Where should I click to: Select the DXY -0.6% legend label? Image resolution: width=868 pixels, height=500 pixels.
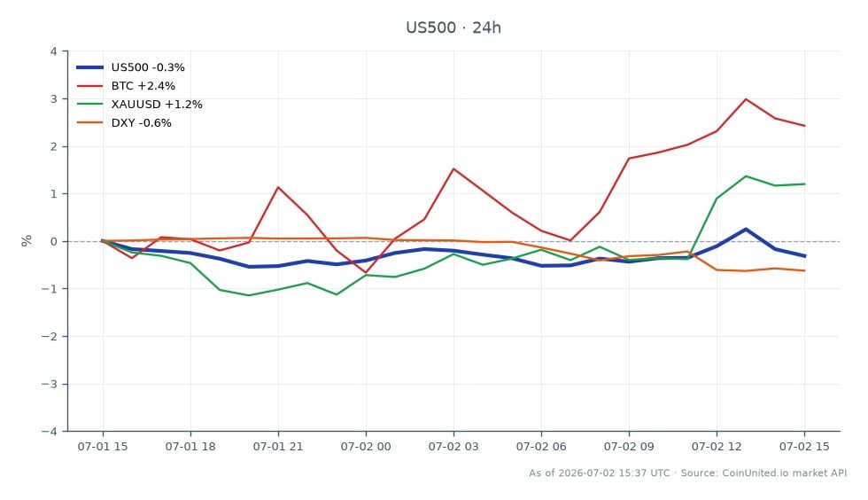pyautogui.click(x=141, y=123)
